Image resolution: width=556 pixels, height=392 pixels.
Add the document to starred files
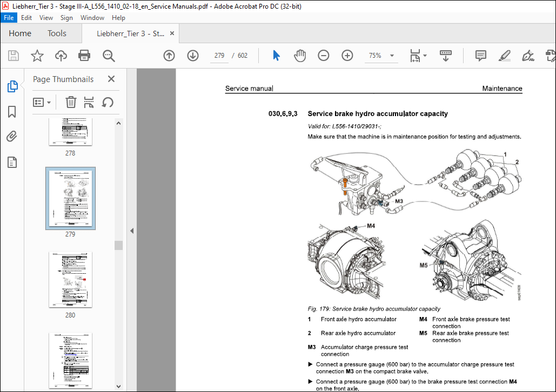click(37, 56)
